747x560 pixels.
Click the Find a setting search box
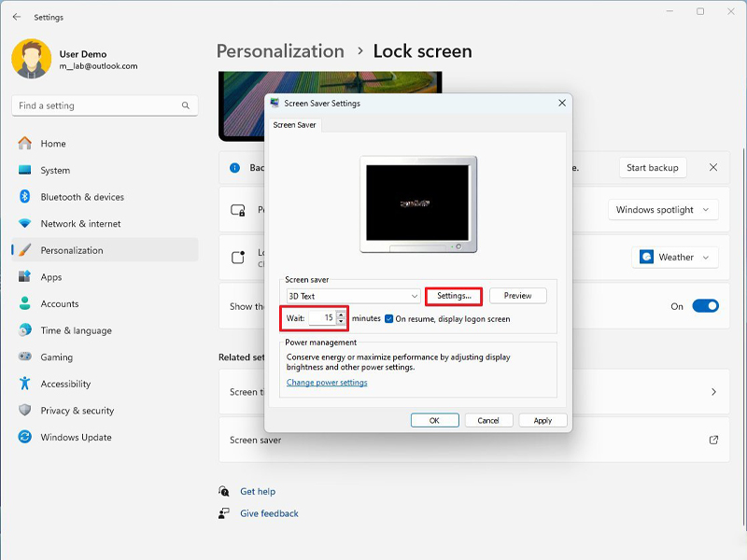pos(105,105)
